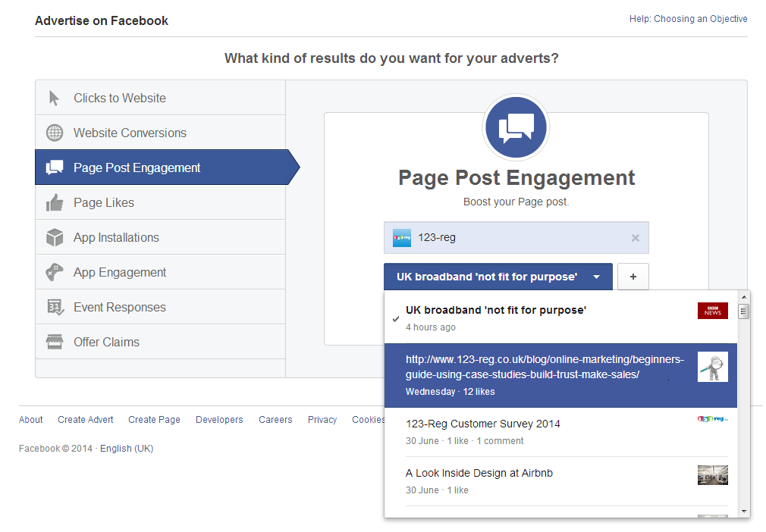Click the dropdown list scroll-down arrow
The width and height of the screenshot is (766, 532).
point(743,512)
